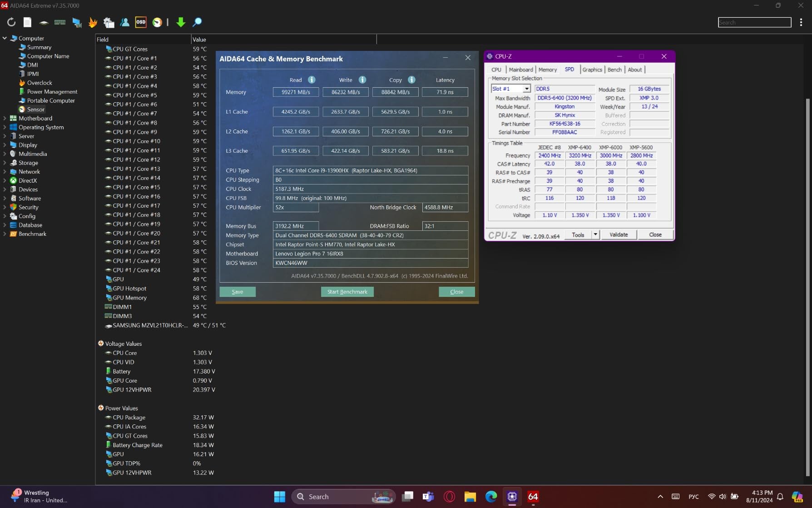Open Copilot from the taskbar
The height and width of the screenshot is (508, 812).
coord(797,497)
